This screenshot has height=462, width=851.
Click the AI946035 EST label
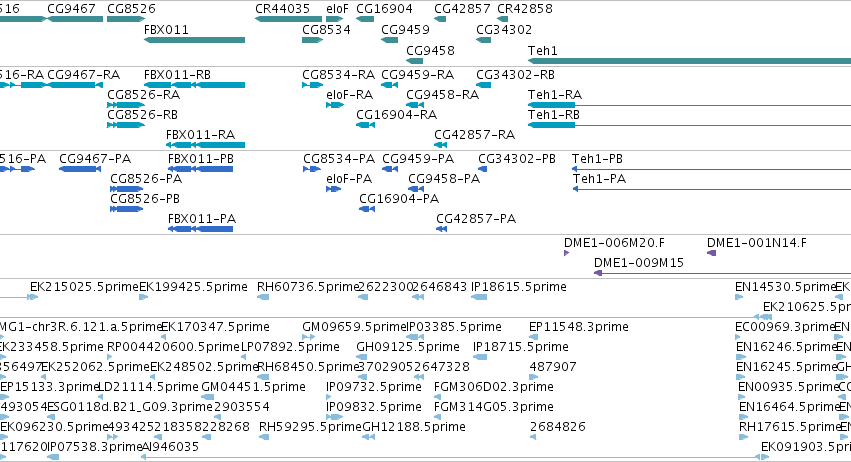tap(170, 448)
